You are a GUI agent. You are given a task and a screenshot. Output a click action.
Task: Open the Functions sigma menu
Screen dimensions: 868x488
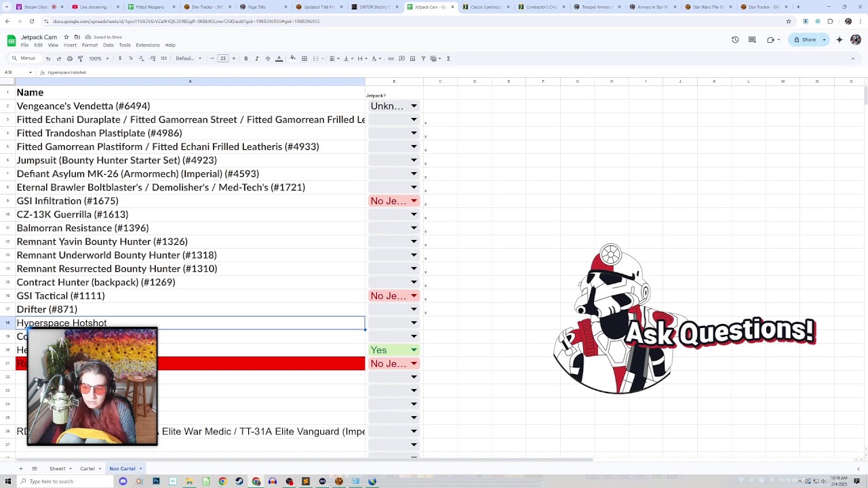click(x=448, y=58)
